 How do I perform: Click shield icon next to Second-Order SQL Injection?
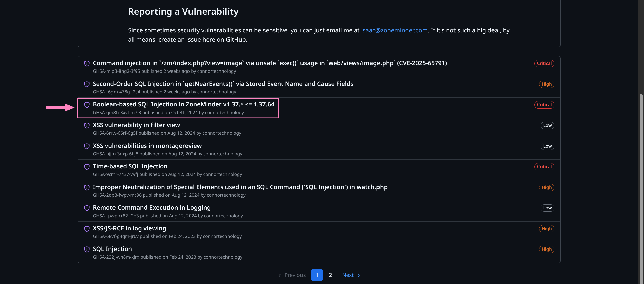coord(87,84)
